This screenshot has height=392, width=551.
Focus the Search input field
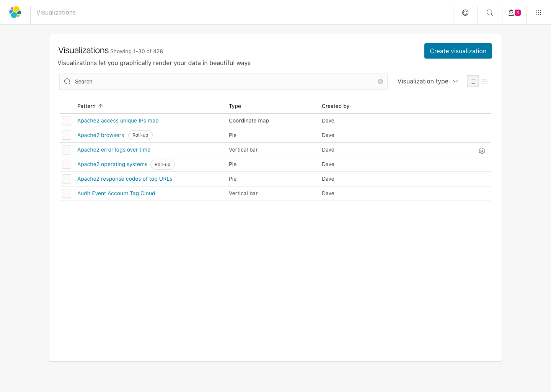coord(223,82)
